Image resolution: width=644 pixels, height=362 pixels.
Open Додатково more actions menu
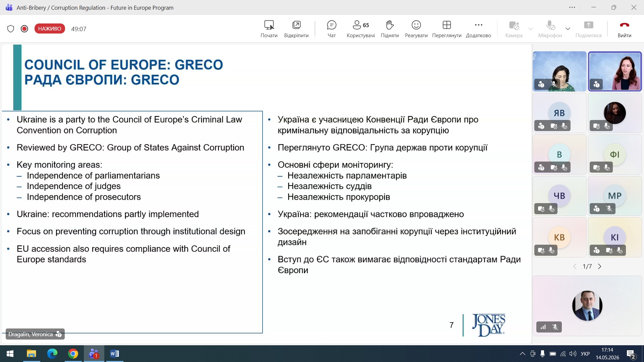pos(478,29)
